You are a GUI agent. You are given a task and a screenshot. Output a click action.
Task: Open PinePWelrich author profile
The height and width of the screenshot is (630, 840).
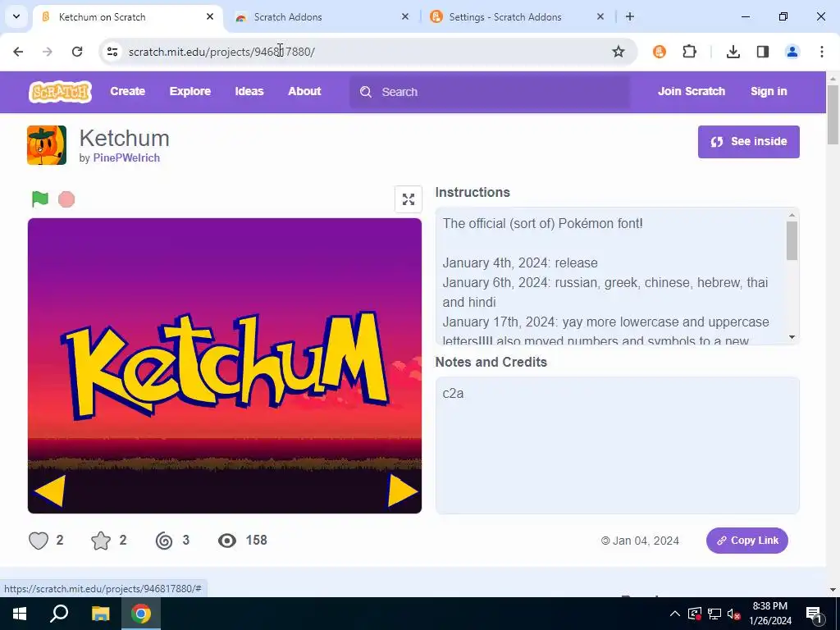pyautogui.click(x=126, y=158)
